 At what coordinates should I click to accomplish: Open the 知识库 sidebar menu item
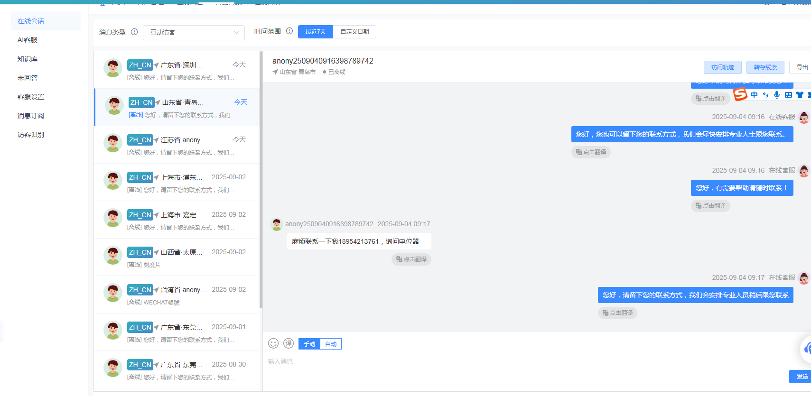(46, 59)
